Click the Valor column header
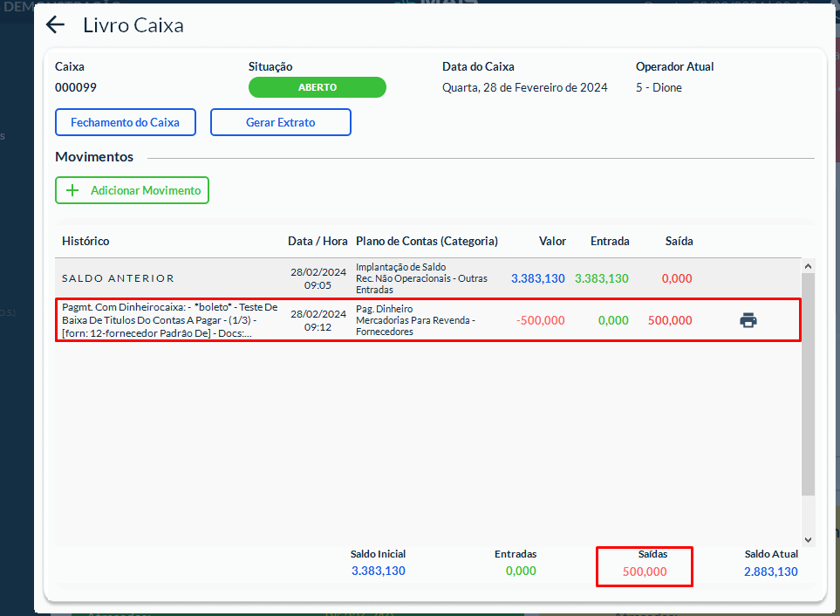 (552, 241)
